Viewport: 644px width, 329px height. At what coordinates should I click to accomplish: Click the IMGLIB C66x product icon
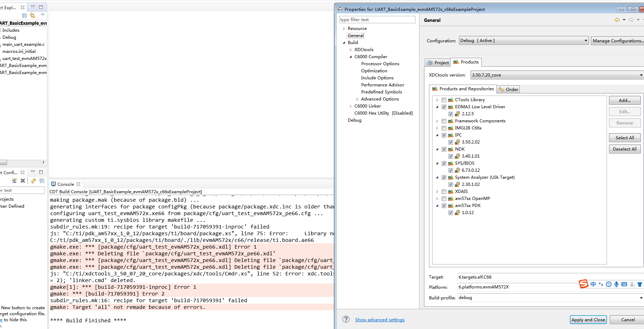pyautogui.click(x=451, y=128)
